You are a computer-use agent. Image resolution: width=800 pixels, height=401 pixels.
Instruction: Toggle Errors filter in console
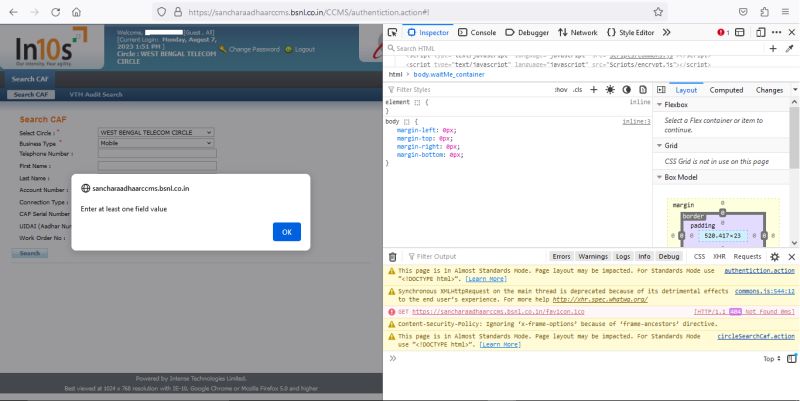(561, 256)
